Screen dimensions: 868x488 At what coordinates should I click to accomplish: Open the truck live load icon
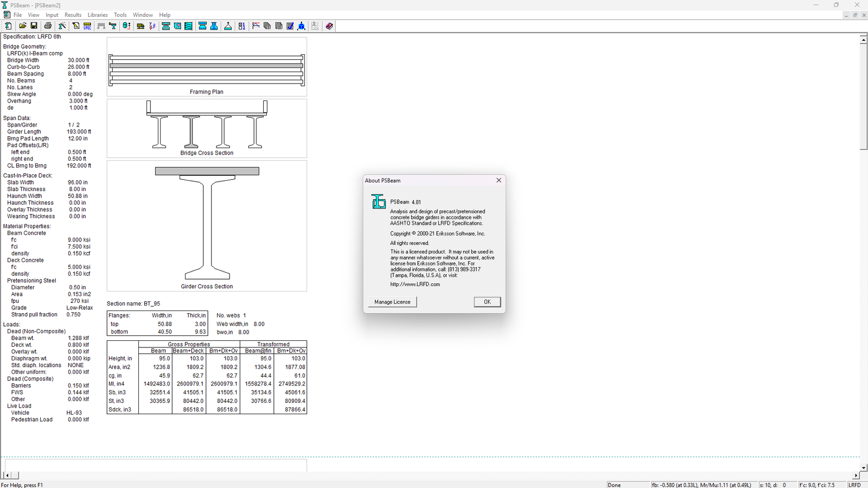(141, 26)
